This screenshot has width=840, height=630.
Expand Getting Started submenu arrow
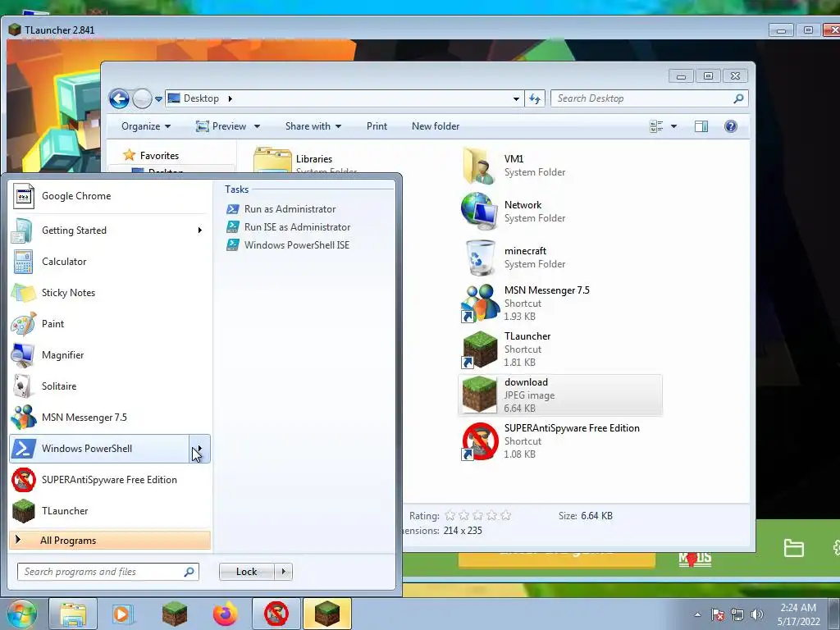click(x=200, y=231)
